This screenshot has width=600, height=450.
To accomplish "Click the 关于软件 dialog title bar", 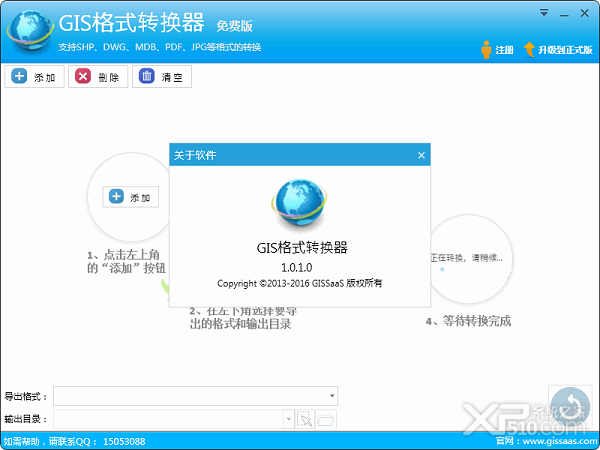I will tap(300, 155).
